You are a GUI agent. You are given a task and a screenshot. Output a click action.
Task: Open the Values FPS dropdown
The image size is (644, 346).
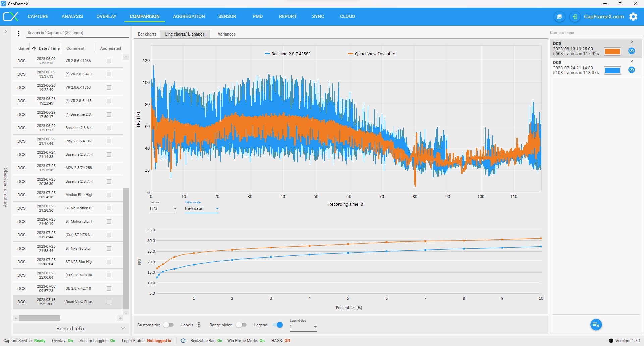[x=163, y=208]
